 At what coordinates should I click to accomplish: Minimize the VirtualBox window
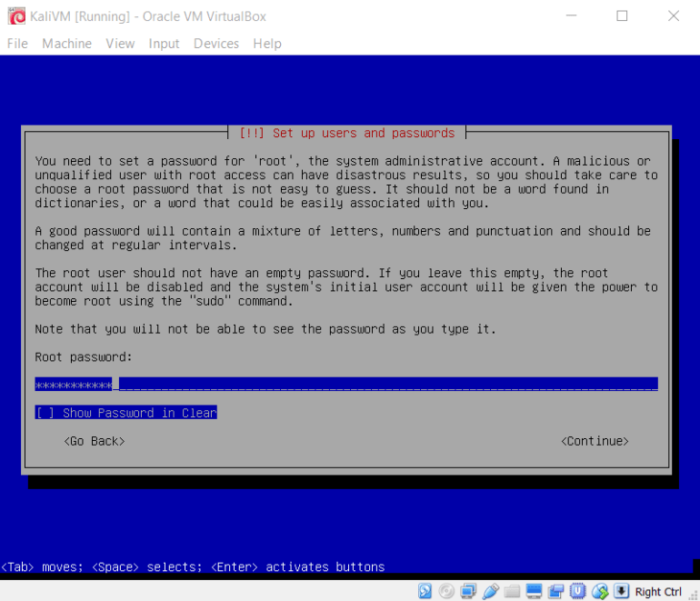coord(571,15)
